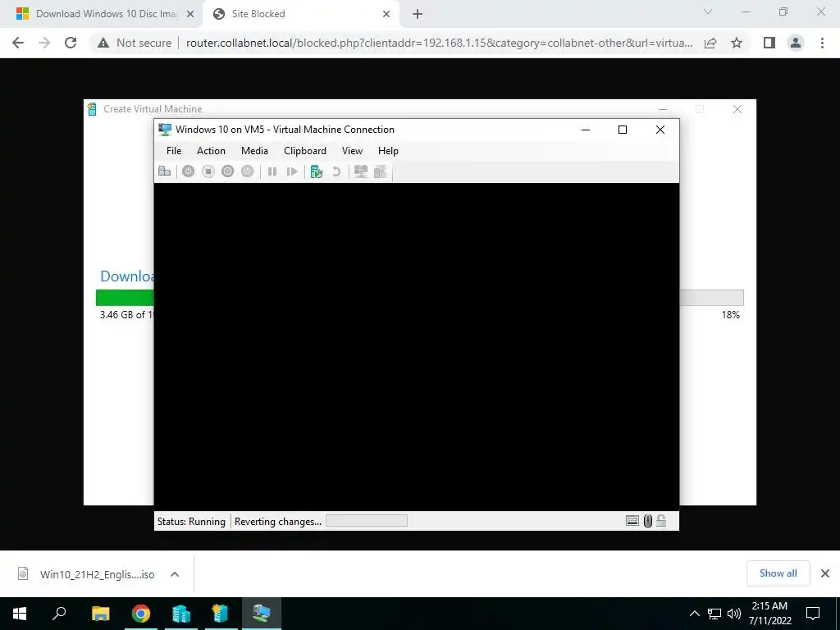This screenshot has width=840, height=630.
Task: Click the router.collabnet.local address bar
Action: point(440,43)
